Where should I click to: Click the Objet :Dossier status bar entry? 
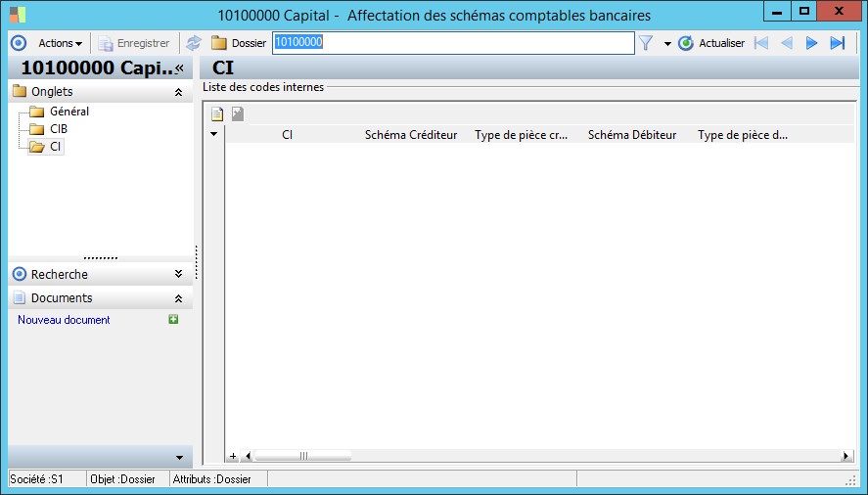[x=122, y=479]
